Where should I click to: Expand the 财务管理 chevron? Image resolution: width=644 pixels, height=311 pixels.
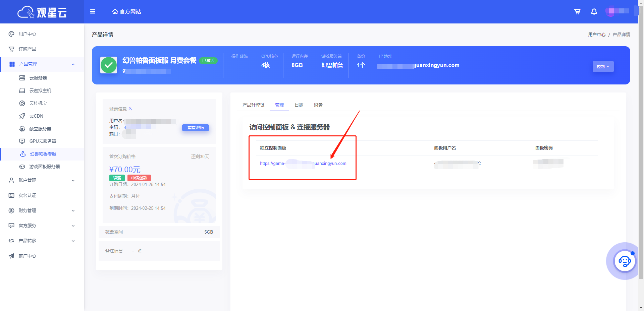(73, 211)
